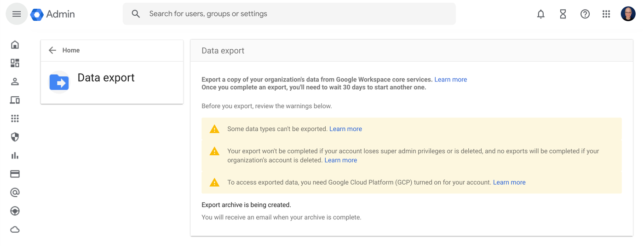Image resolution: width=644 pixels, height=246 pixels.
Task: Open Account at-sign icon in sidebar
Action: coord(15,192)
